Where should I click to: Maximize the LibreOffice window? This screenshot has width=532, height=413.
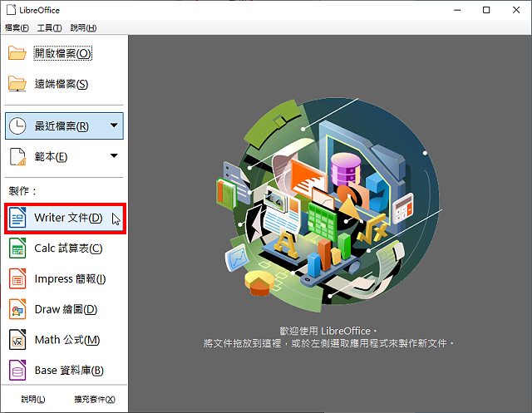tap(486, 10)
